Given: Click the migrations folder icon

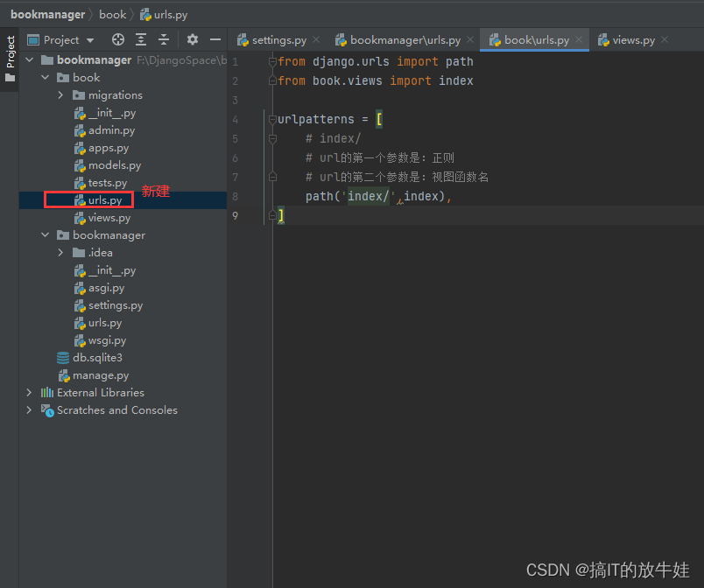Looking at the screenshot, I should tap(79, 95).
